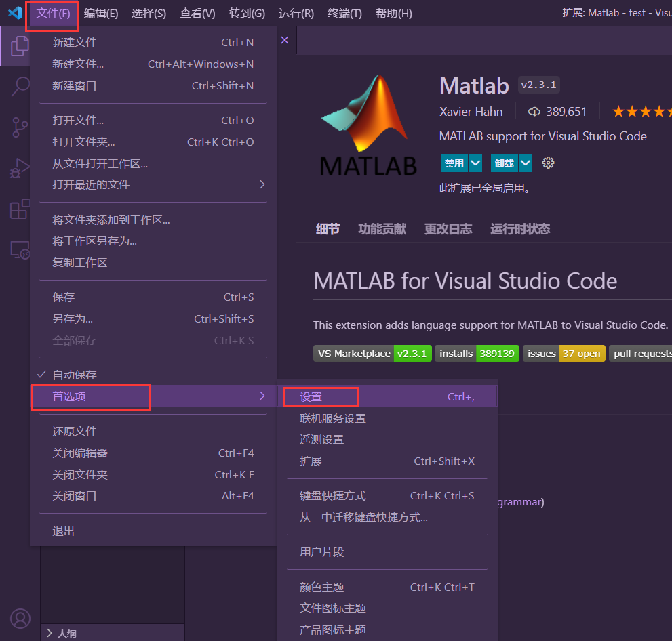Open File Icon Theme (文件图标主题)
The width and height of the screenshot is (672, 641).
[388, 608]
